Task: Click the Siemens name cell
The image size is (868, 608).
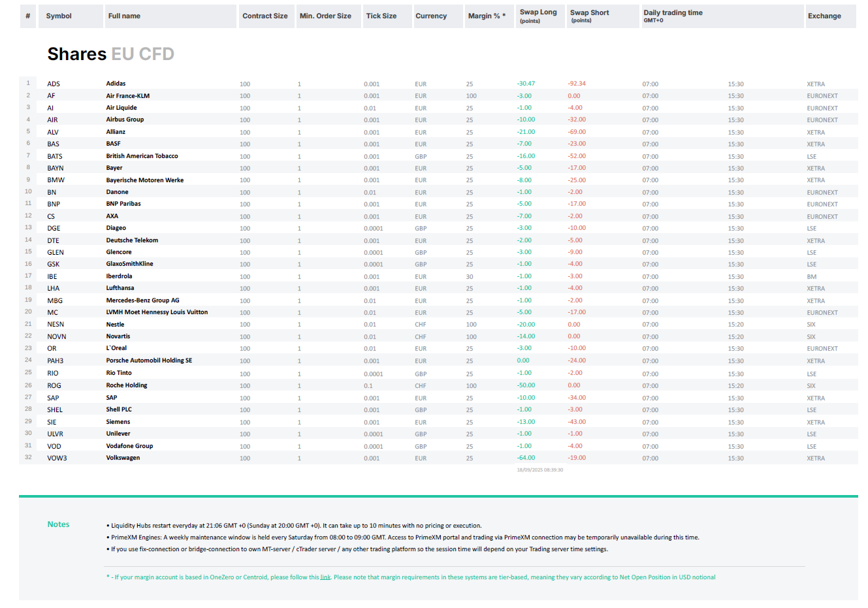Action: (x=118, y=422)
